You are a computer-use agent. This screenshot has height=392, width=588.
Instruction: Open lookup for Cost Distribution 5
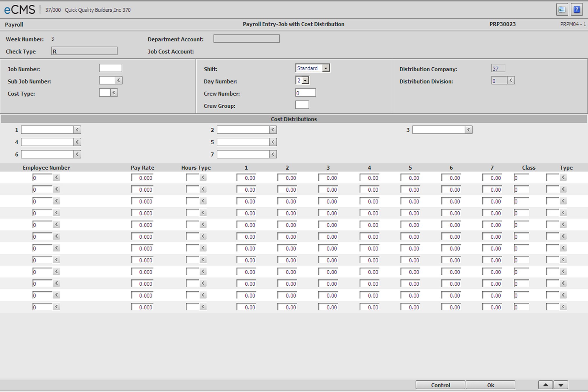[273, 142]
